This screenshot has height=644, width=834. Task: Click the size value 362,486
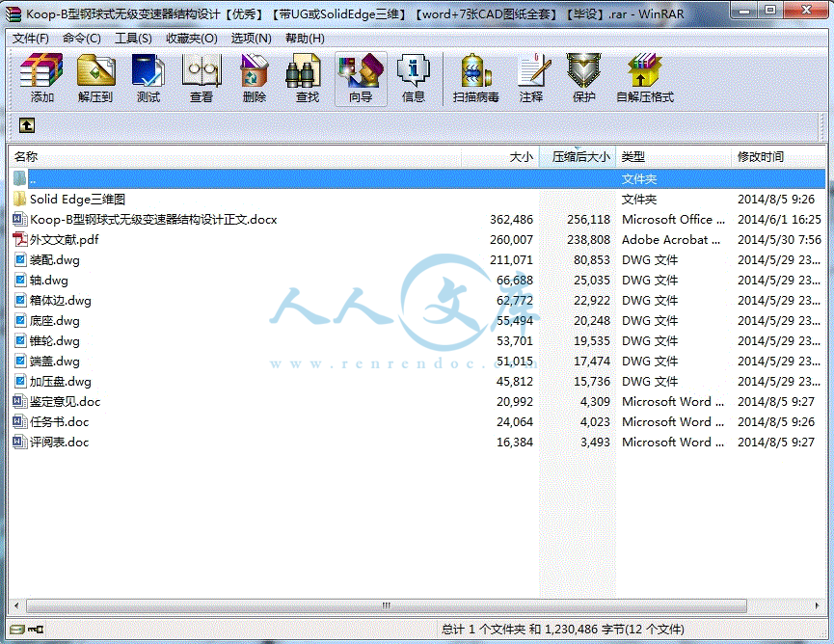[511, 220]
